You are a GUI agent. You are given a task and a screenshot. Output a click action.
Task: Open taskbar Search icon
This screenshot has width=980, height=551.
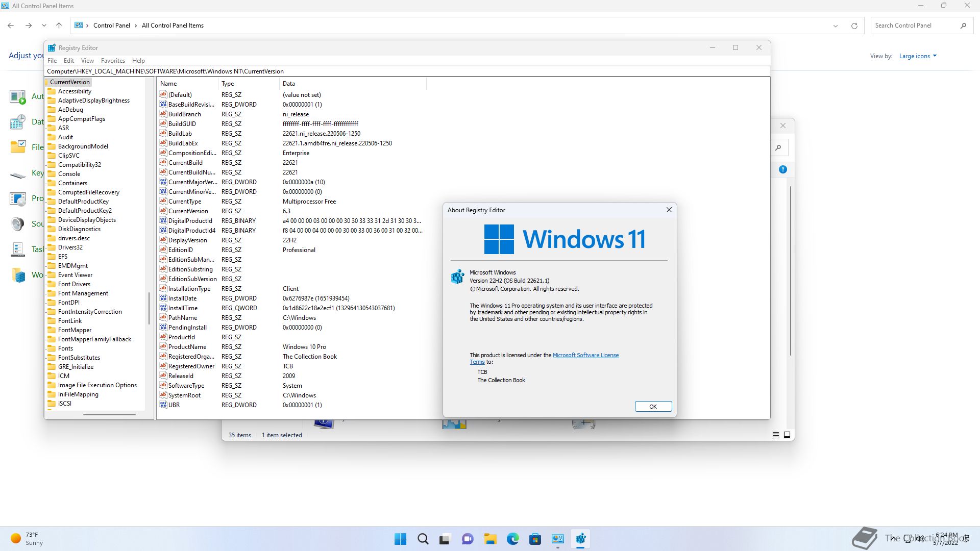pyautogui.click(x=423, y=539)
